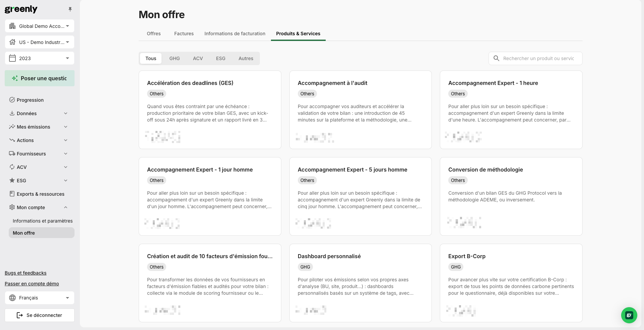Click the house icon beside US - Demo Industr
Image resolution: width=644 pixels, height=330 pixels.
click(12, 42)
